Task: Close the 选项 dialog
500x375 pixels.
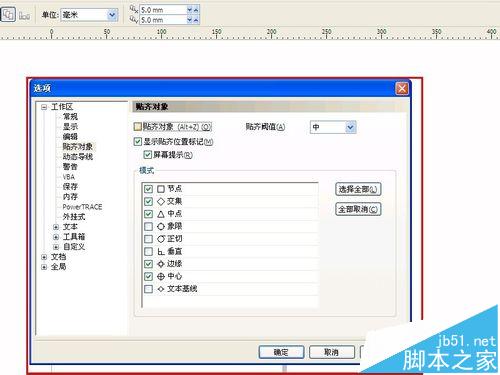Action: click(402, 88)
